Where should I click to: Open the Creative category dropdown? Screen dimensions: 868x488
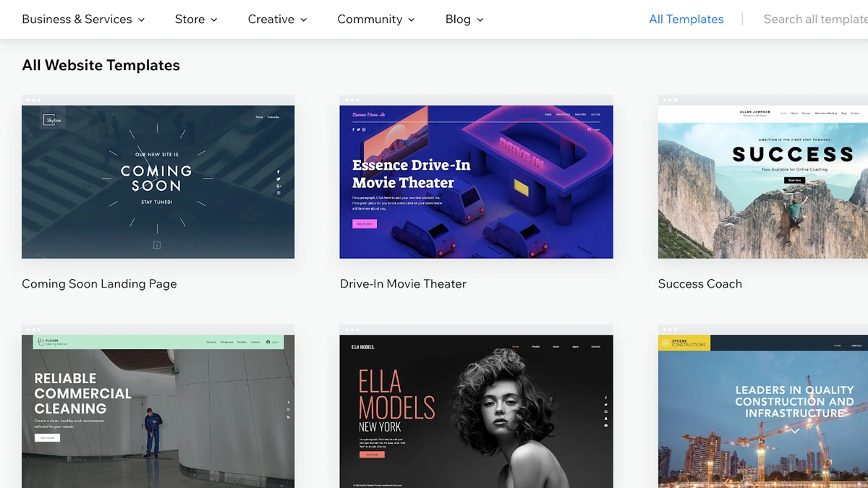click(277, 20)
